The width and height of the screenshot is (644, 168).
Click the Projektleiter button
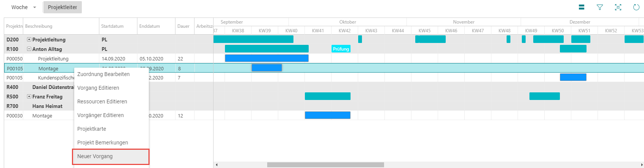tap(62, 7)
